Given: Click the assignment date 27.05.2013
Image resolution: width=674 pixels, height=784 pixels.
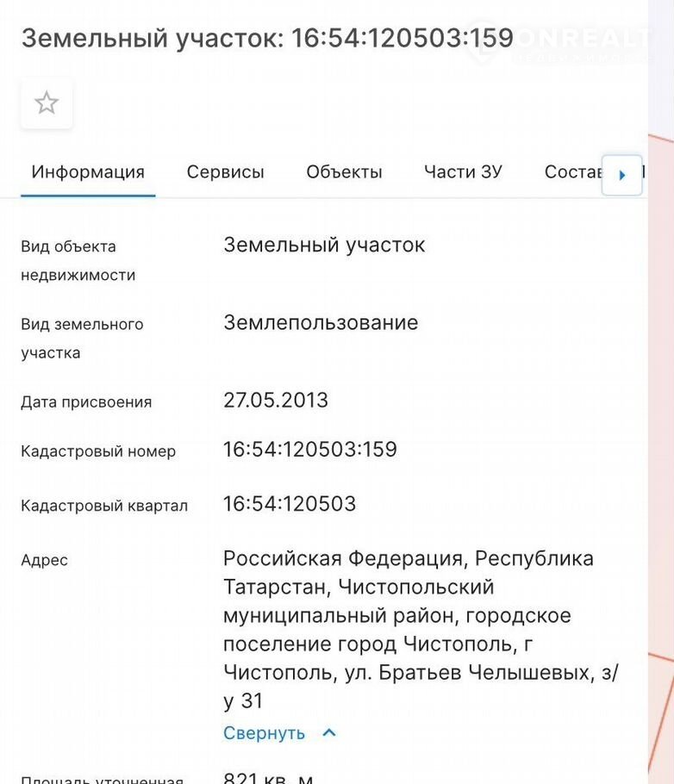Looking at the screenshot, I should click(x=276, y=401).
